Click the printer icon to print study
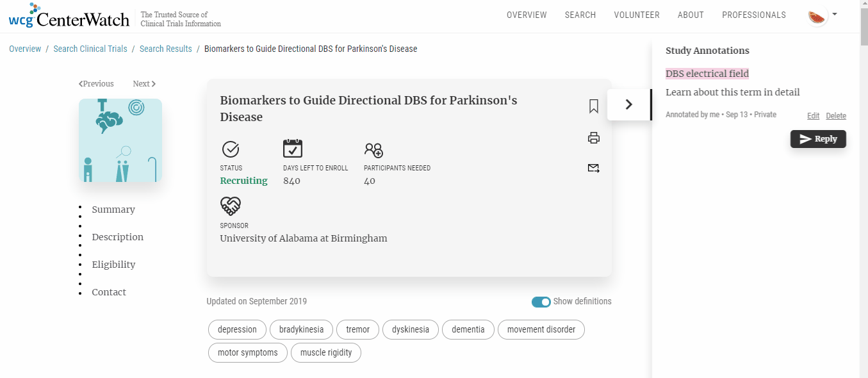This screenshot has width=868, height=378. [x=593, y=138]
